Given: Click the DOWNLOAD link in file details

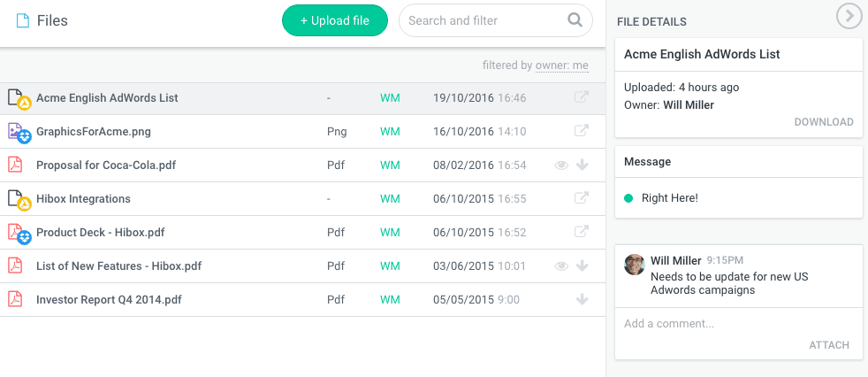Looking at the screenshot, I should [824, 122].
